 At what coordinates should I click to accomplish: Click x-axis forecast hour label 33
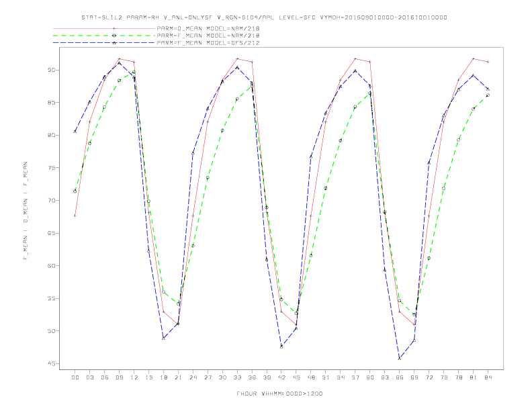click(x=237, y=377)
